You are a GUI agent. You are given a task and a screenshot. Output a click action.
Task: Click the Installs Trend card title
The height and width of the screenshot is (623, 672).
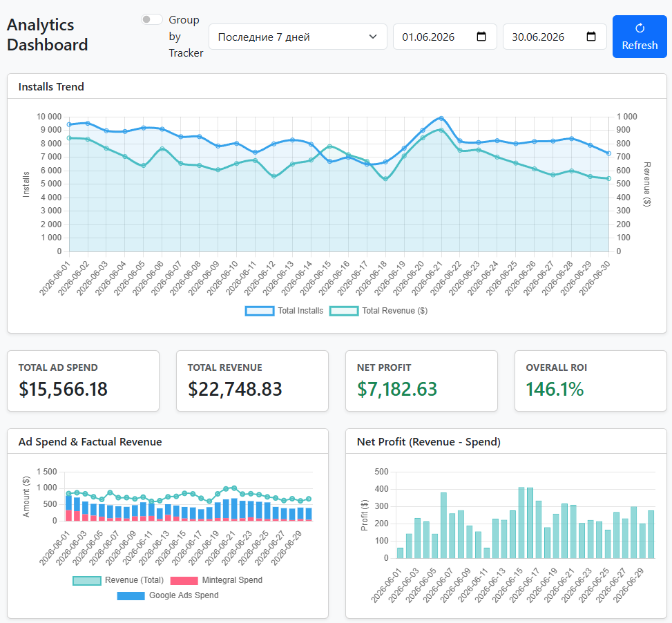(x=51, y=86)
